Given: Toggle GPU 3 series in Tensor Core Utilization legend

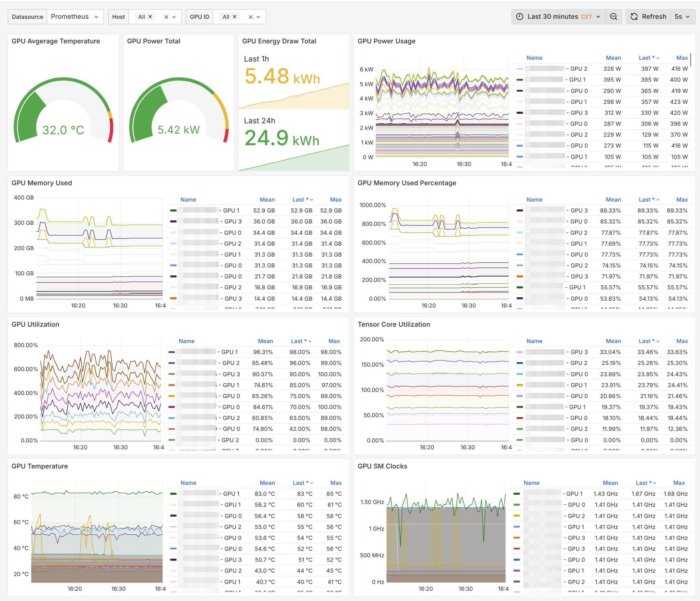Looking at the screenshot, I should pyautogui.click(x=579, y=352).
